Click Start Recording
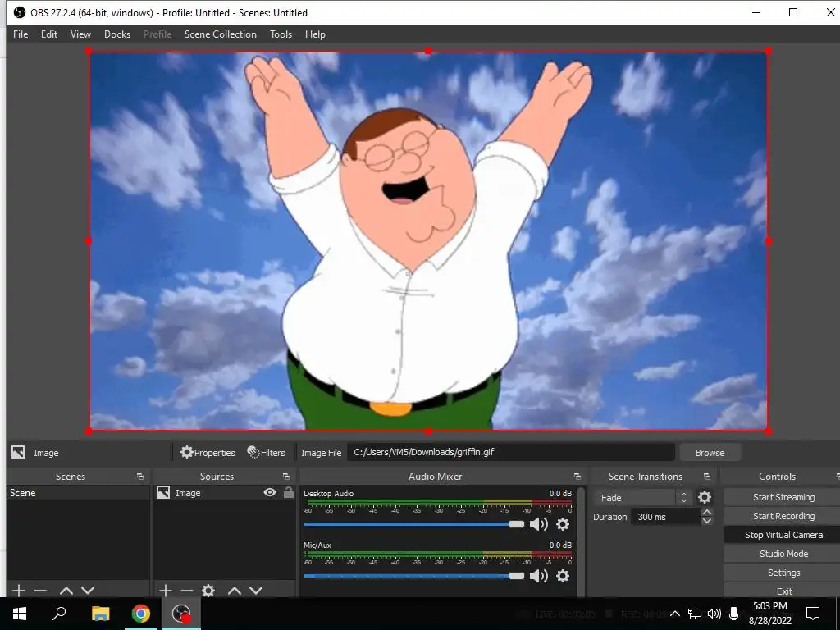The width and height of the screenshot is (840, 630). coord(783,516)
